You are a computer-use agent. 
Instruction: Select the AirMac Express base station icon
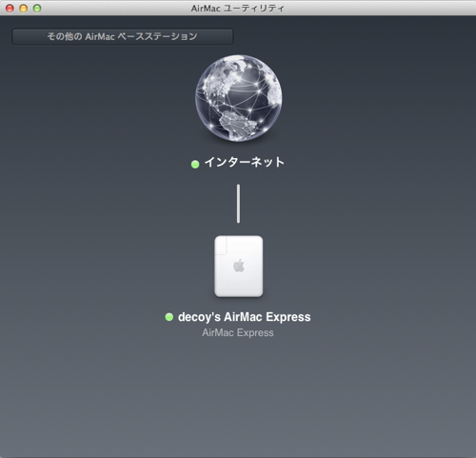click(x=239, y=267)
